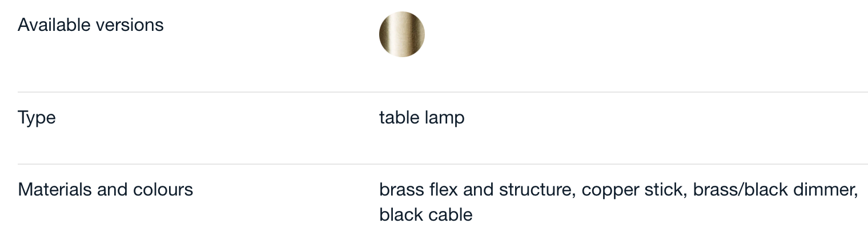Click the word 'structure' in materials
Image resolution: width=868 pixels, height=247 pixels.
pyautogui.click(x=535, y=190)
